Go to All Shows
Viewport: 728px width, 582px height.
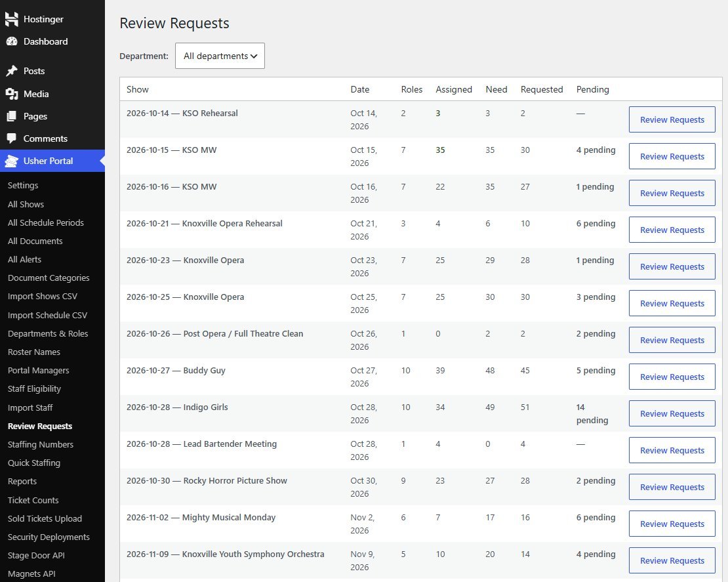[26, 204]
